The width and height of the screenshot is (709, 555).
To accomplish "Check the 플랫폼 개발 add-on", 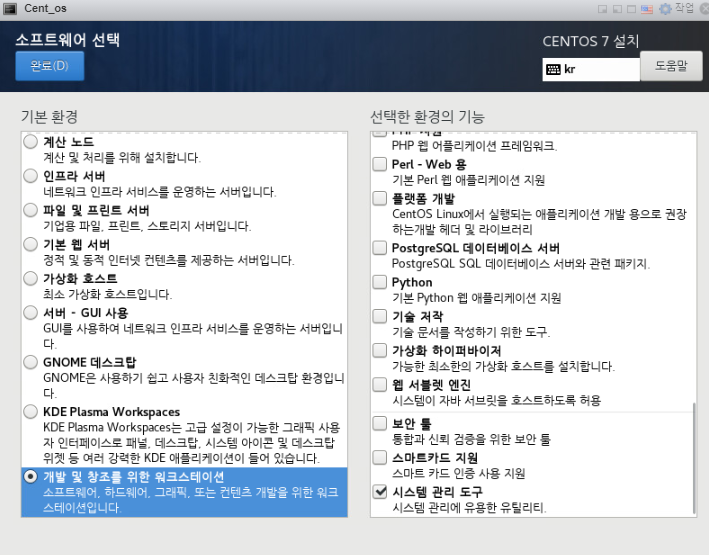I will point(380,198).
